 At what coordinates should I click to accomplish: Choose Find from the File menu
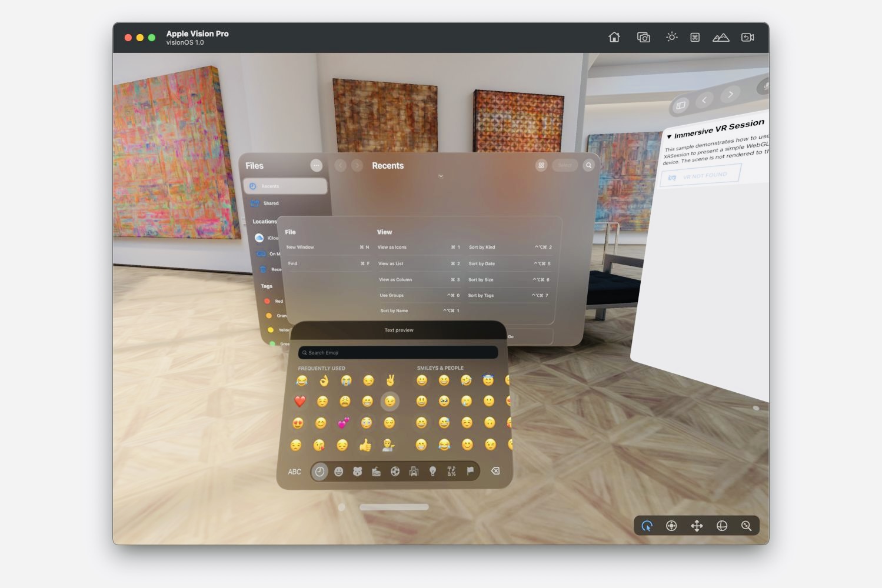(328, 263)
